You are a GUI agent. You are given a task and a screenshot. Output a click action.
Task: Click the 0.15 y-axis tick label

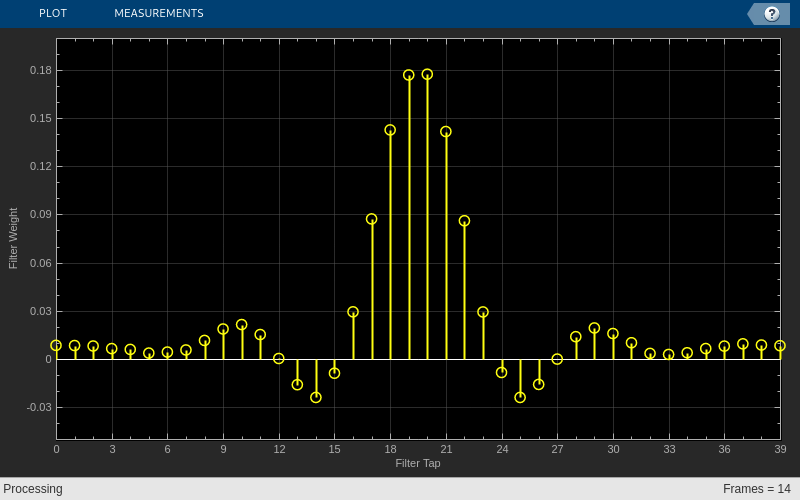[x=41, y=118]
